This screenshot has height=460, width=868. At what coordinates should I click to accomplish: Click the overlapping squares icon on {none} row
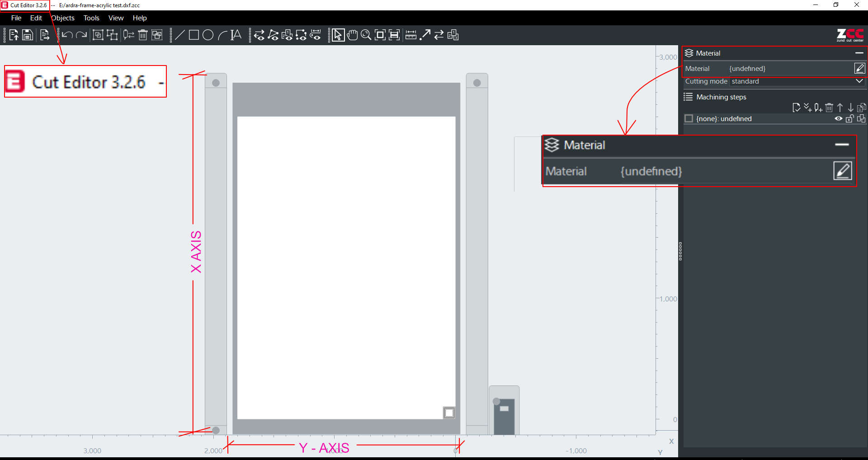(x=861, y=118)
